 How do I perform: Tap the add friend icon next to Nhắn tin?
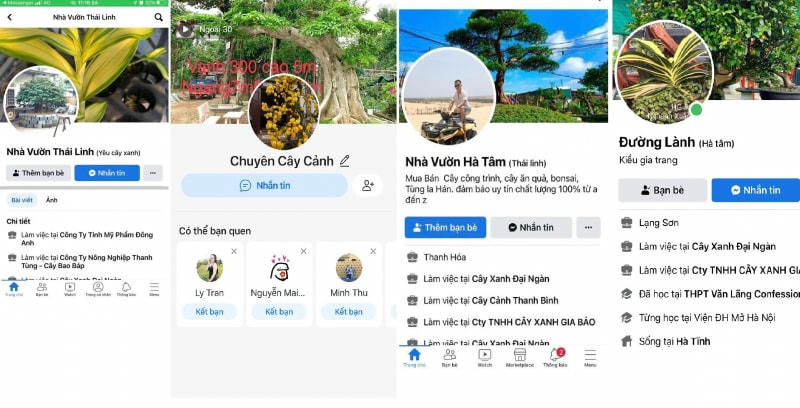tap(368, 186)
